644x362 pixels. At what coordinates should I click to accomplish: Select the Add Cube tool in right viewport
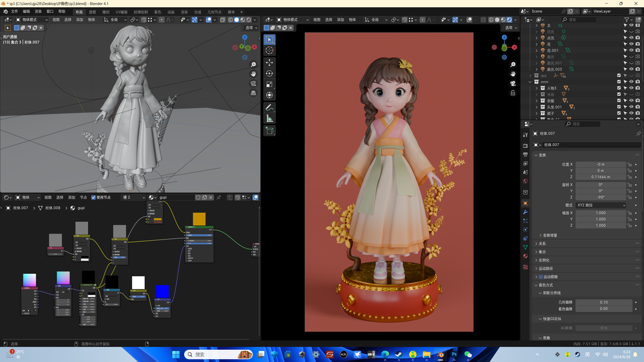(269, 131)
